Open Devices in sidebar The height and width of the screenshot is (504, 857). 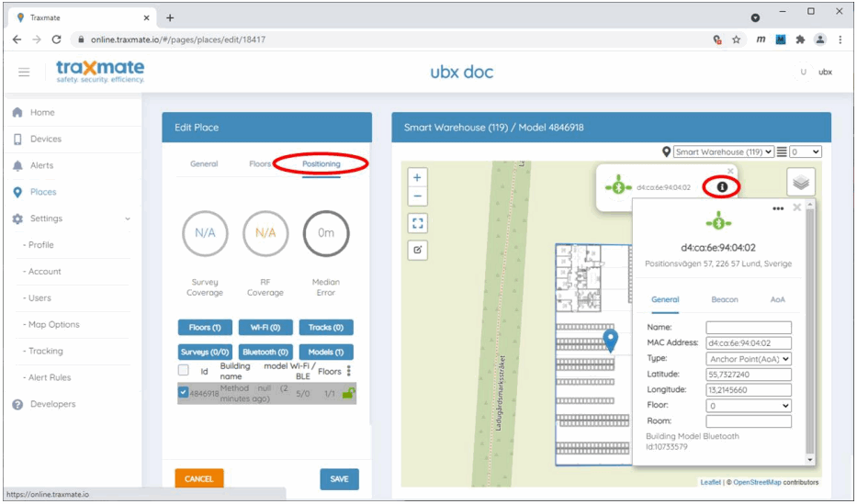point(45,139)
